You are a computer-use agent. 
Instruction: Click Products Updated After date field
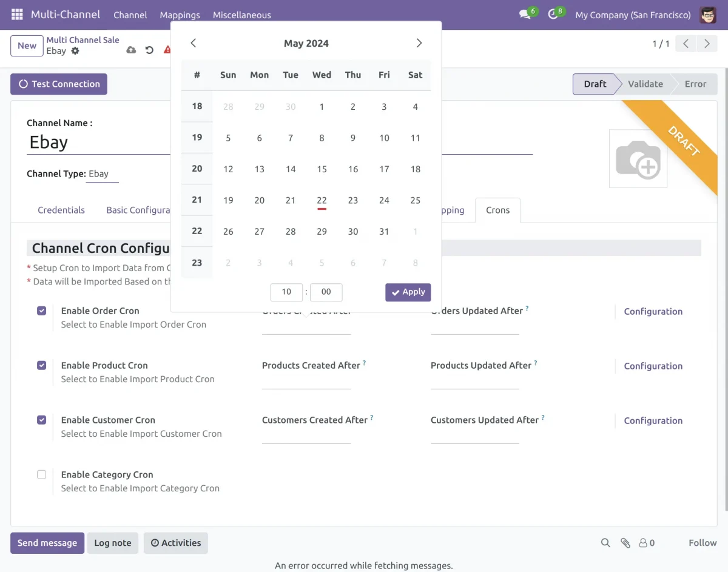pyautogui.click(x=475, y=382)
